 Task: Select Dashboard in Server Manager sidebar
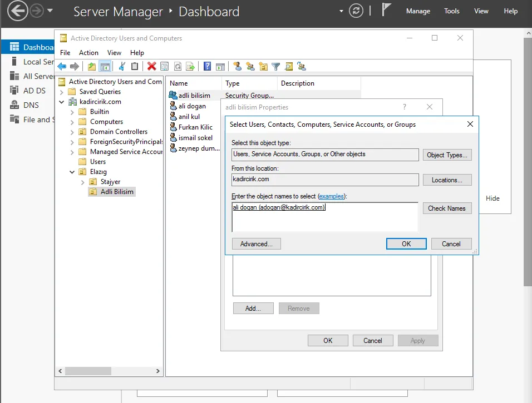tap(28, 47)
